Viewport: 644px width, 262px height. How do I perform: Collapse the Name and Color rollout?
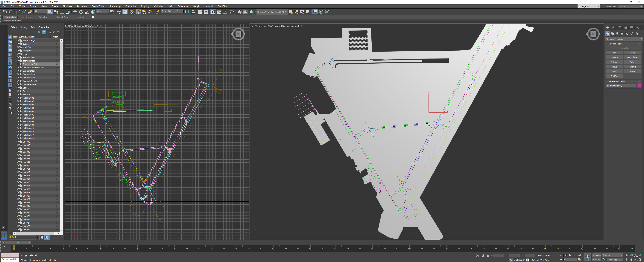coord(617,81)
